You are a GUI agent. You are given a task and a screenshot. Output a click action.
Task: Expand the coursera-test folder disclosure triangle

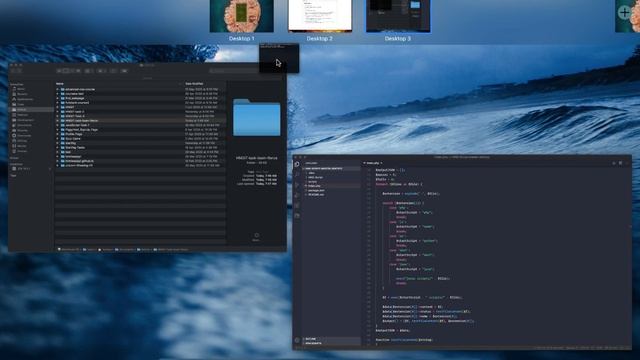(x=58, y=93)
